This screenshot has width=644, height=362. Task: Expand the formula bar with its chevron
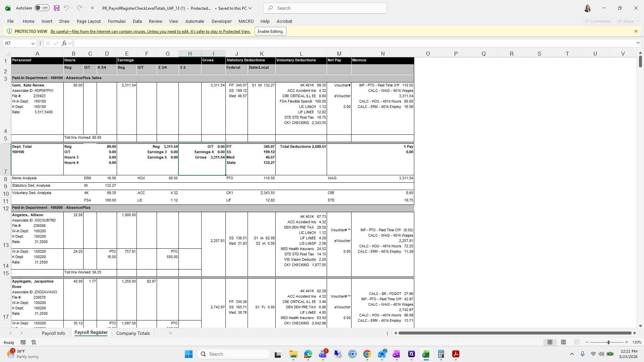point(638,43)
